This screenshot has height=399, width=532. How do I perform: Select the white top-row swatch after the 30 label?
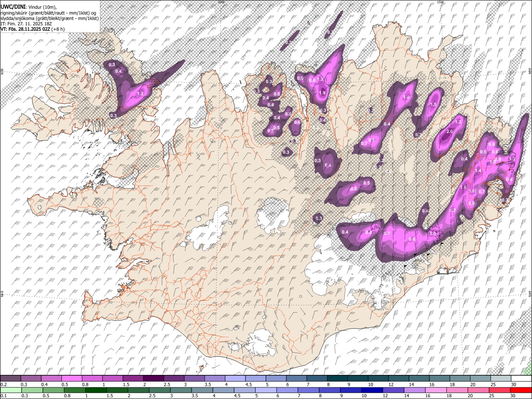coord(521,379)
